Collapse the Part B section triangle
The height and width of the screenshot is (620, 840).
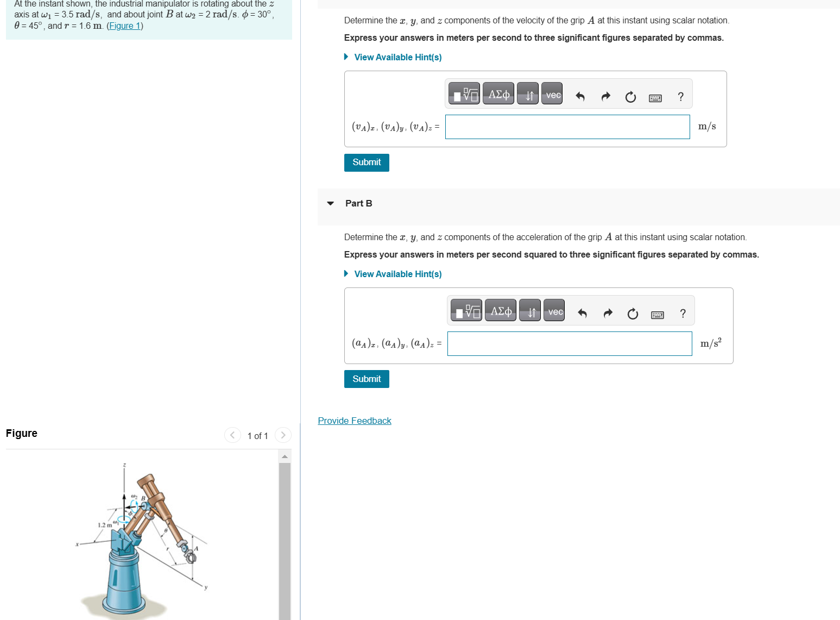point(330,203)
